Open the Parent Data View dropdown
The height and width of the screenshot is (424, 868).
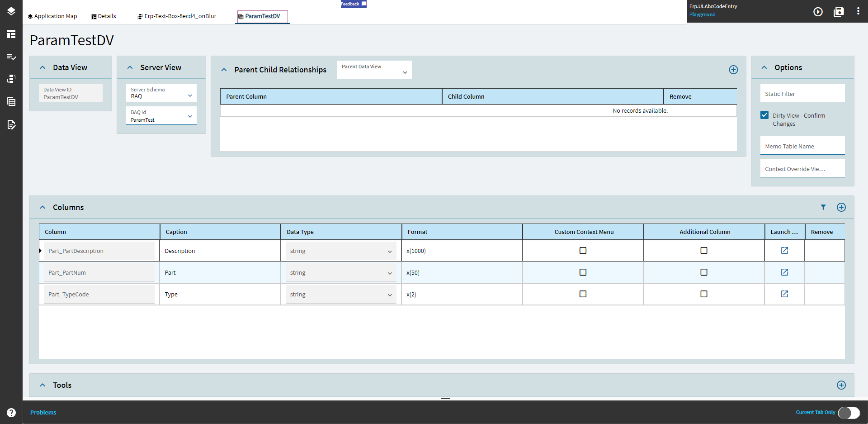[406, 71]
